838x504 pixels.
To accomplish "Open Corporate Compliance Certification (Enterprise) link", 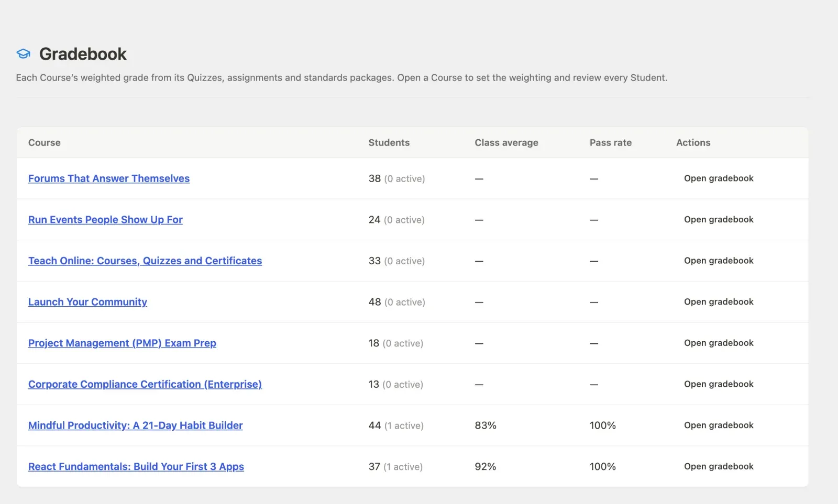I will pos(145,384).
